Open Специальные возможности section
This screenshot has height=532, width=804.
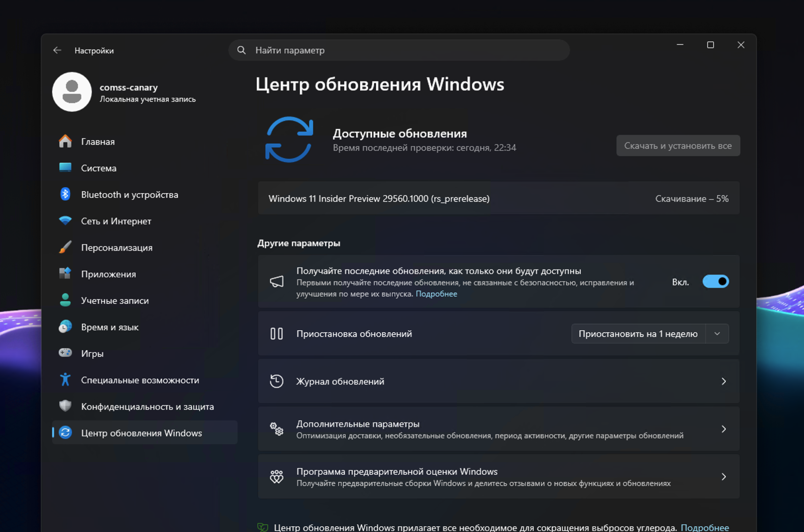[145, 380]
